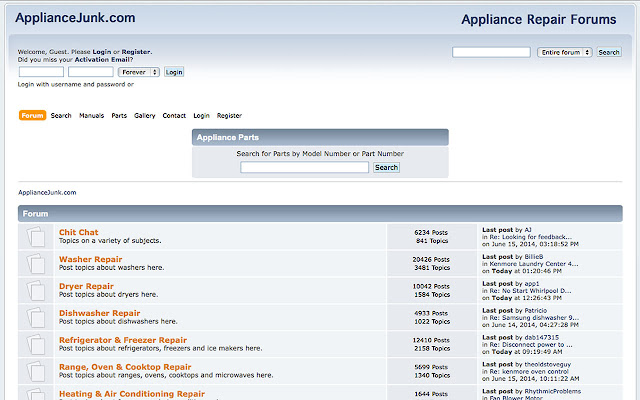Image resolution: width=640 pixels, height=400 pixels.
Task: Select the Forum menu tab
Action: pos(32,116)
